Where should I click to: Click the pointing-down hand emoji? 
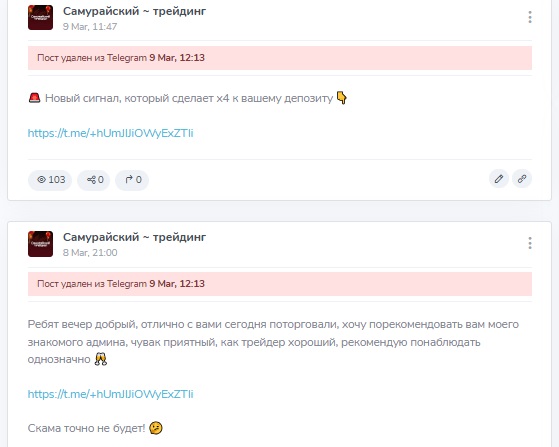(x=342, y=98)
